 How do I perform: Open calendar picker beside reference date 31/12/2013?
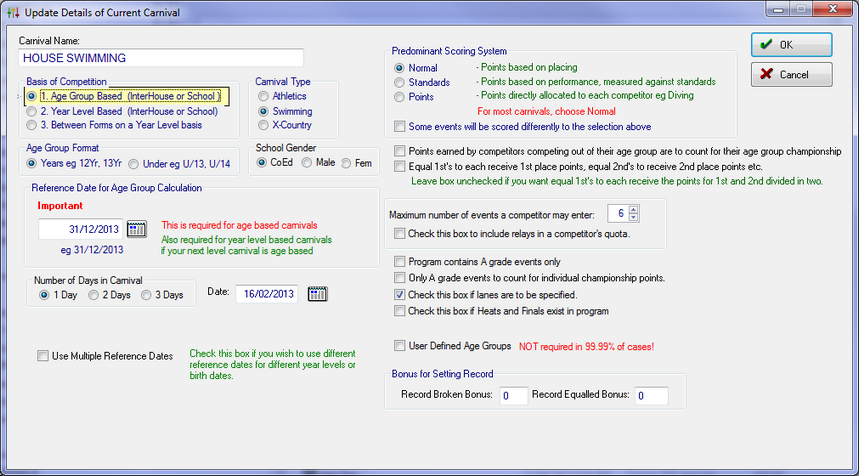(x=136, y=229)
